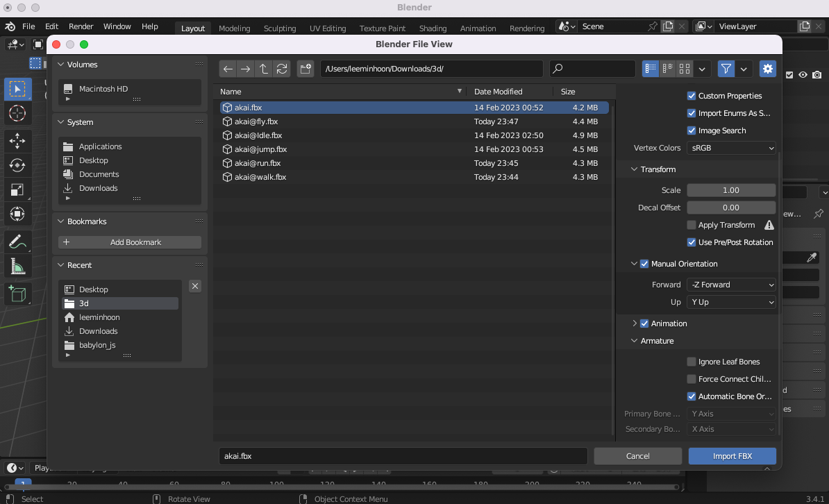Collapse the Bookmarks panel
Screen dimensions: 829x504
(61, 221)
